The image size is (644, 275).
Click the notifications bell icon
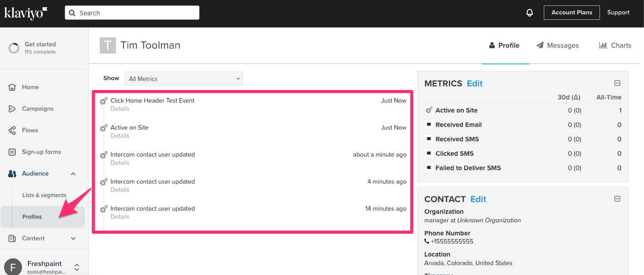[529, 13]
